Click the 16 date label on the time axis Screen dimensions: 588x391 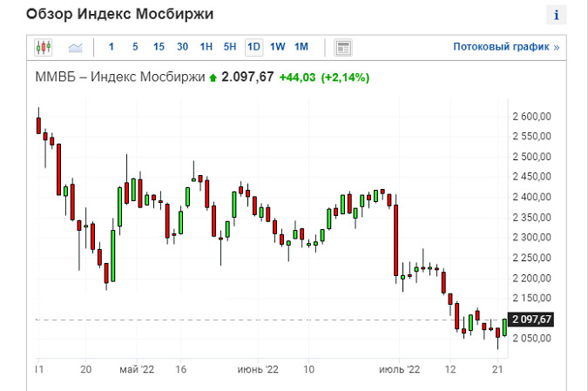[x=180, y=369]
